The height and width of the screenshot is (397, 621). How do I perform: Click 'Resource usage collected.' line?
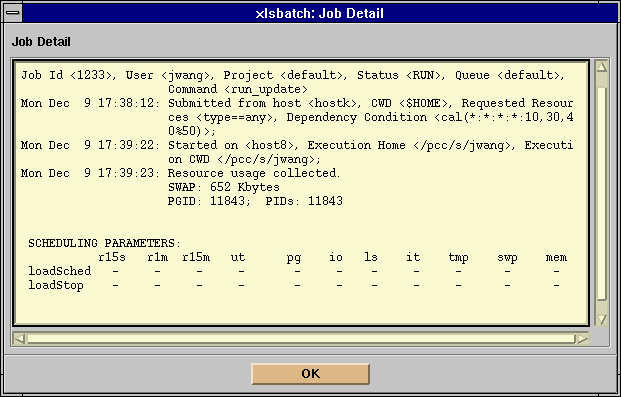click(254, 173)
